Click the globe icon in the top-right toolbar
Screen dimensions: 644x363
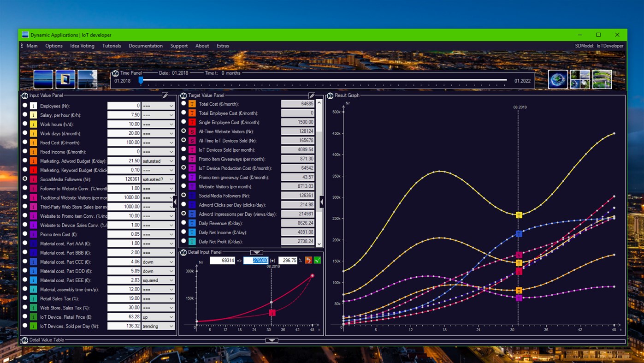tap(557, 79)
